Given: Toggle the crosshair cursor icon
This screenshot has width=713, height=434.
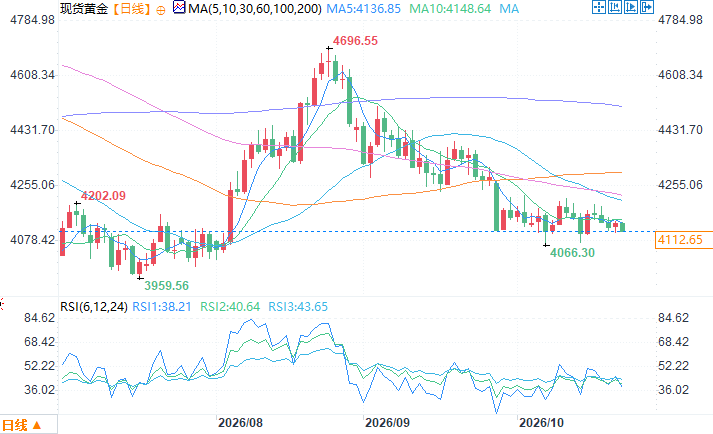Looking at the screenshot, I should click(598, 7).
